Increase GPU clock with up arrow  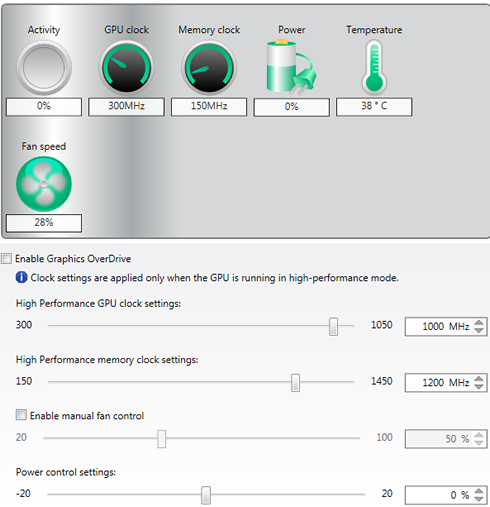479,322
